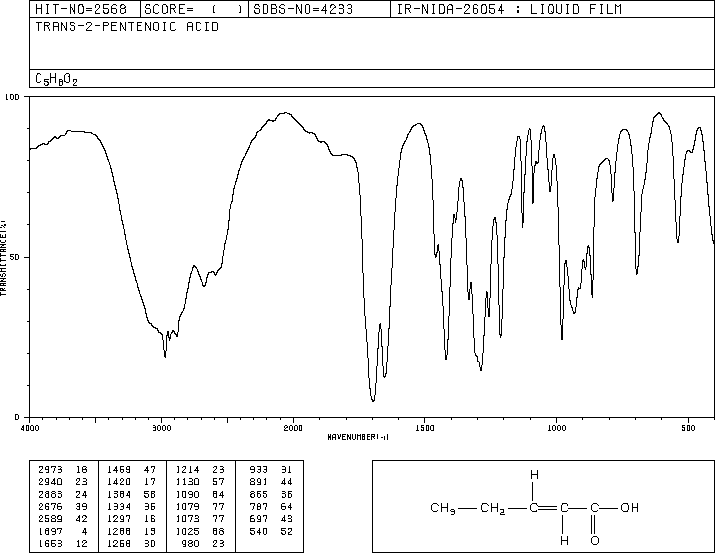The image size is (715, 553).
Task: Click the 2676 wavenumber table entry
Action: pyautogui.click(x=50, y=506)
